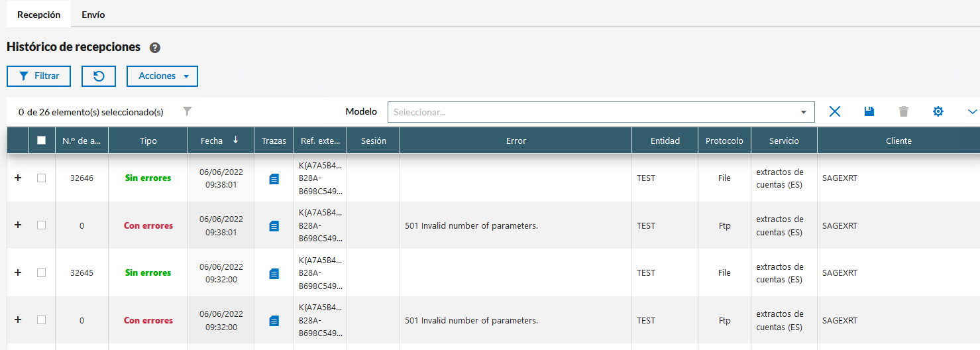Open the traces document icon for row 32646
This screenshot has height=350, width=980.
click(x=274, y=178)
